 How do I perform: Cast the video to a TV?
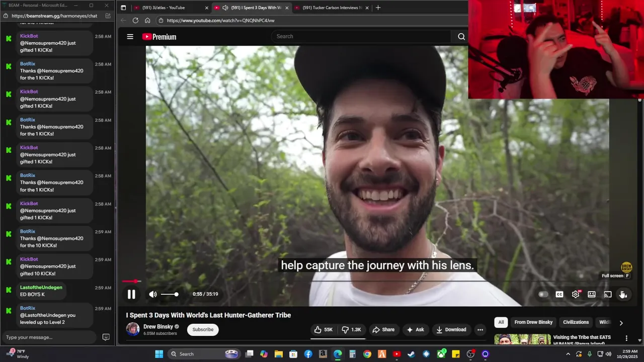[x=608, y=295]
